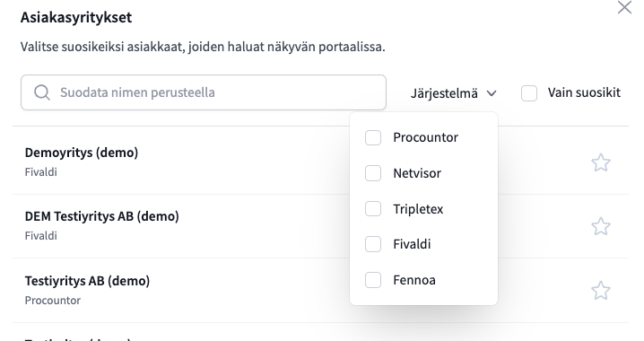Click the search magnifier icon
Screen dimensions: 644x341
pyautogui.click(x=42, y=92)
